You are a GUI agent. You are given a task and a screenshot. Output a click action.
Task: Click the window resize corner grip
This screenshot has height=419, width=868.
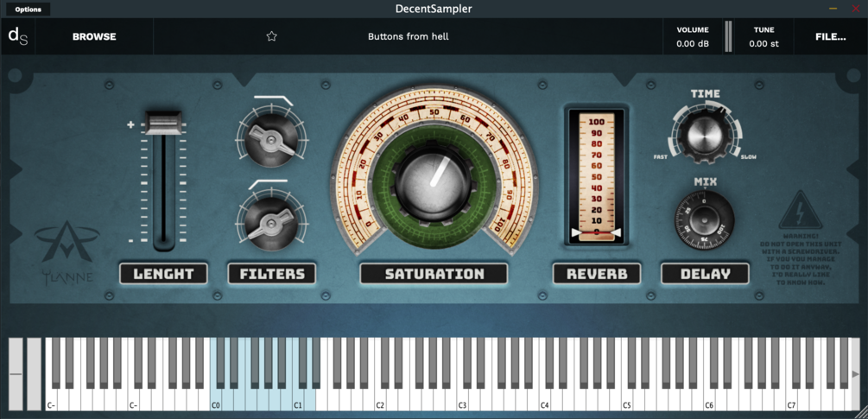coord(861,412)
